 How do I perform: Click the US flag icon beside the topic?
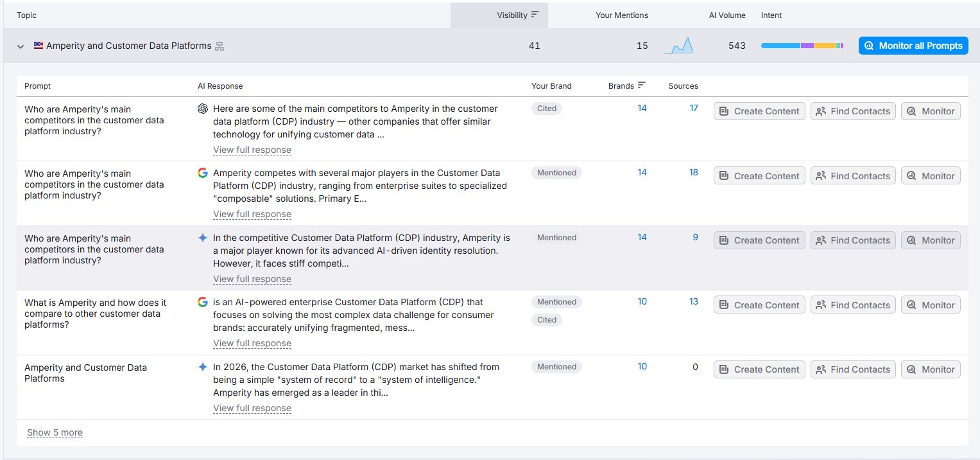click(x=39, y=46)
